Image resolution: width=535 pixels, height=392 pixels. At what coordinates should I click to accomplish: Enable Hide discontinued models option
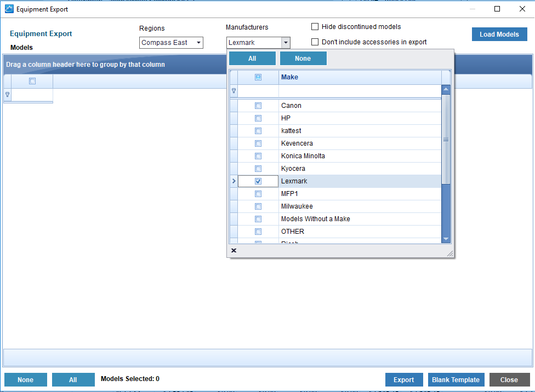315,27
